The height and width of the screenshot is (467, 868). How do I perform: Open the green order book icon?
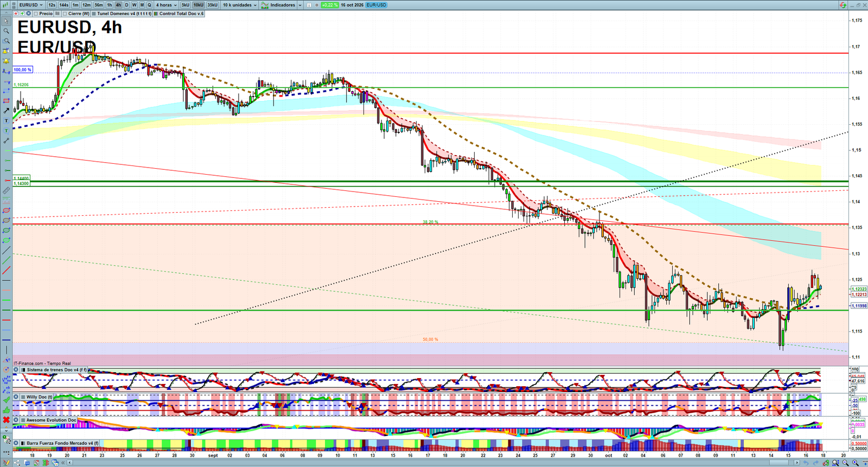pos(46,463)
